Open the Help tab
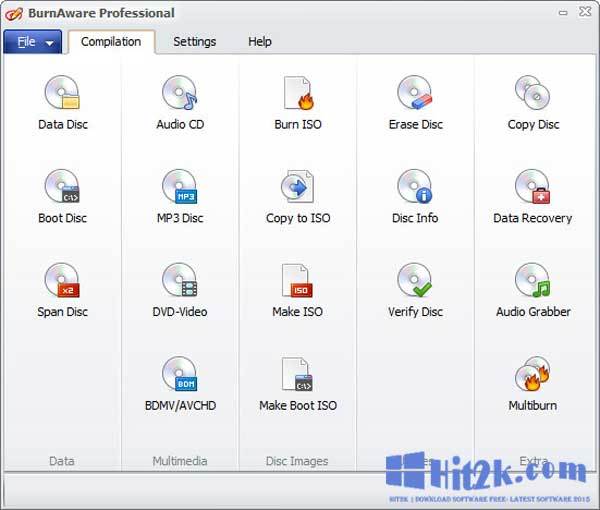Screen dimensions: 600x510 point(260,42)
